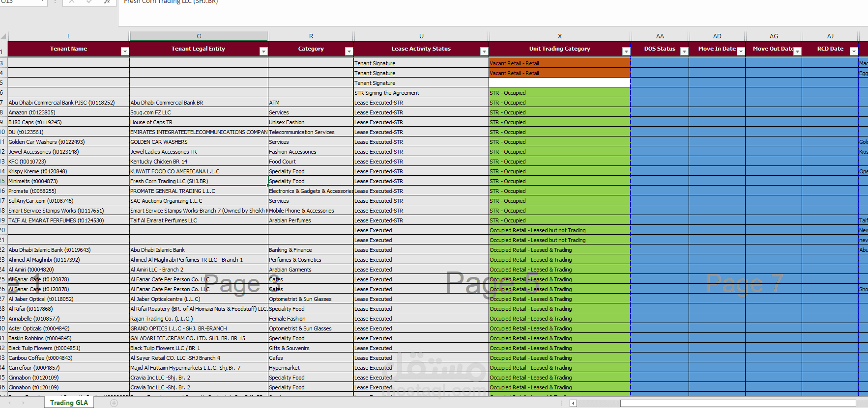This screenshot has width=868, height=408.
Task: Select the Krispy Kreme (t0120848) cell
Action: point(69,171)
